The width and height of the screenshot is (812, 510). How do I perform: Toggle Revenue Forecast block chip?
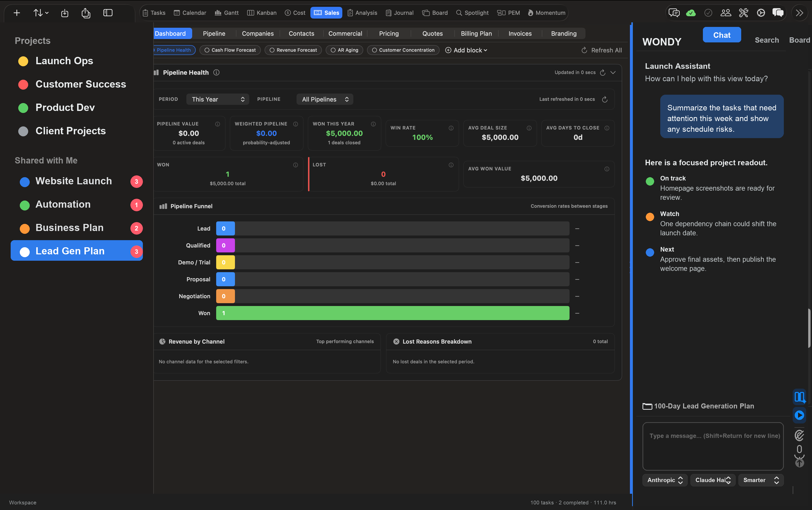293,50
